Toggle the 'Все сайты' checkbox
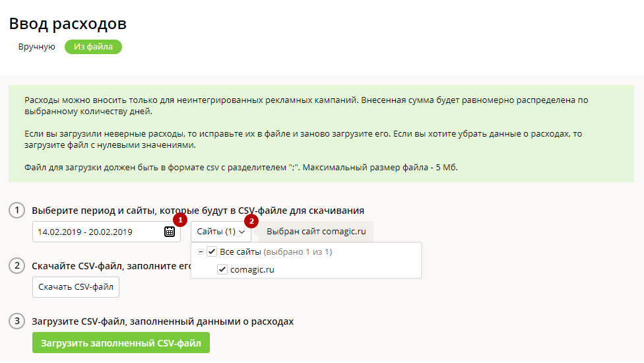The width and height of the screenshot is (644, 363). point(212,251)
